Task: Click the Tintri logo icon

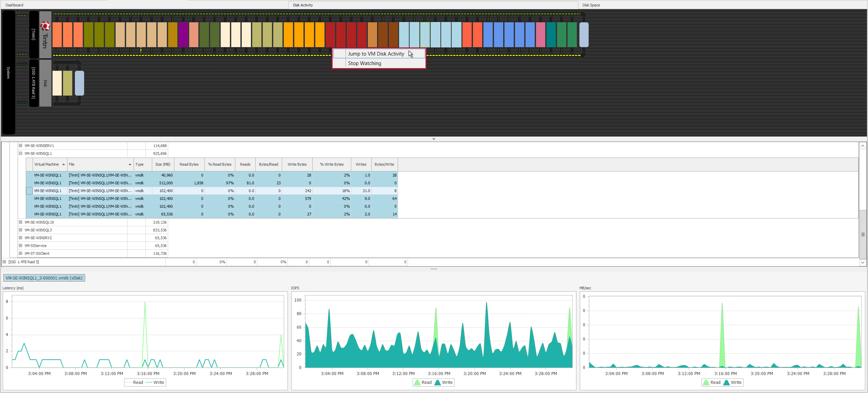Action: (x=45, y=26)
